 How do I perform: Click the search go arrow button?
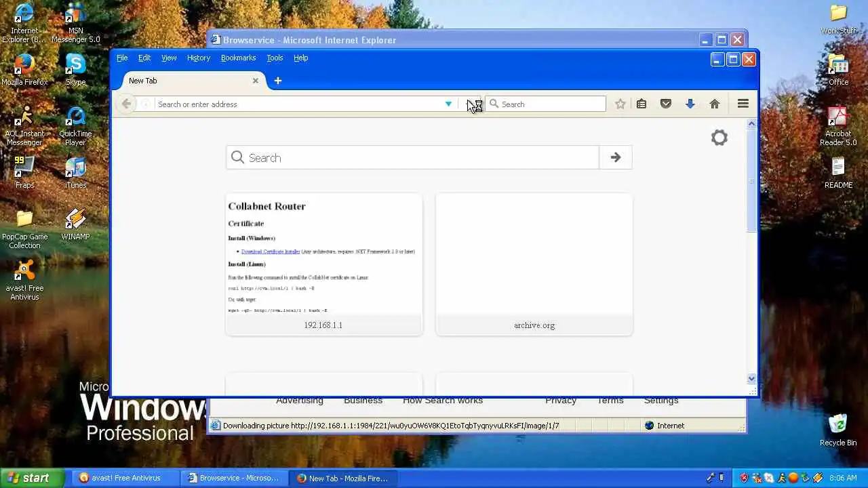[616, 157]
